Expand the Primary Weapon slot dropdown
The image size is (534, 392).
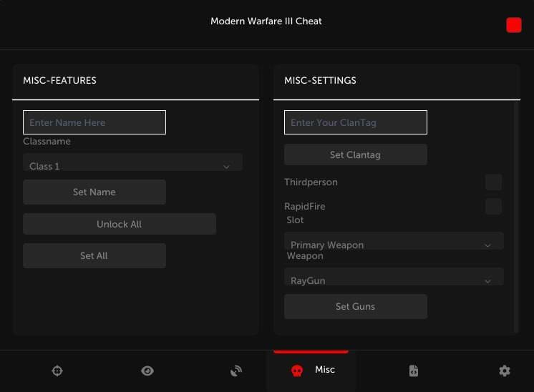point(394,241)
